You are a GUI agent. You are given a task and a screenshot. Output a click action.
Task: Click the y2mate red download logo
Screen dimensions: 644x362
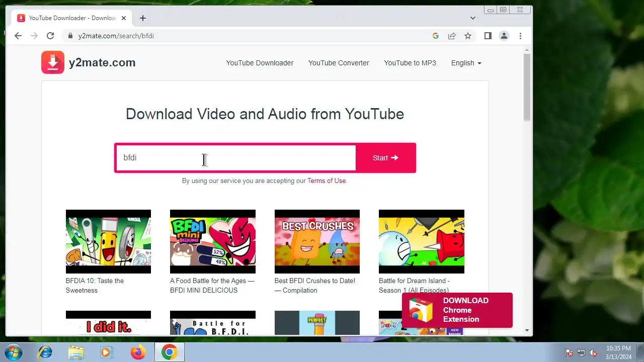[53, 62]
